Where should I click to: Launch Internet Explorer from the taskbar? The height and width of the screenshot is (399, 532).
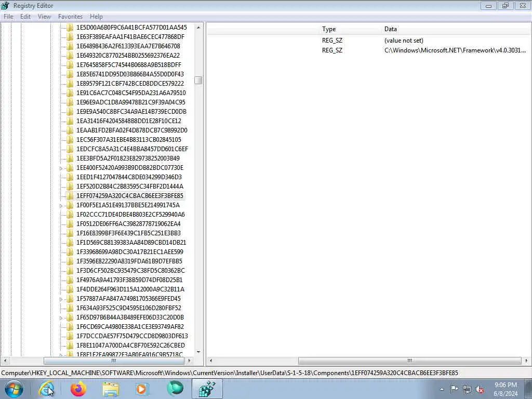point(46,389)
